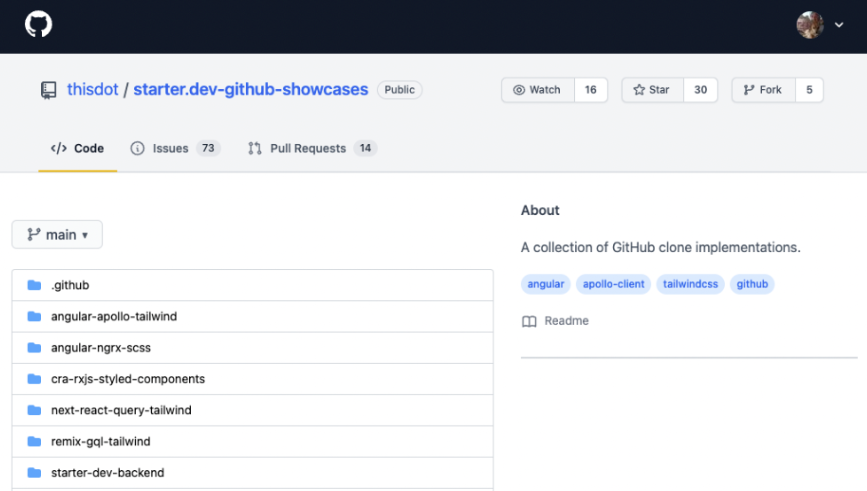Star the repository
Image resolution: width=867 pixels, height=491 pixels.
(652, 90)
